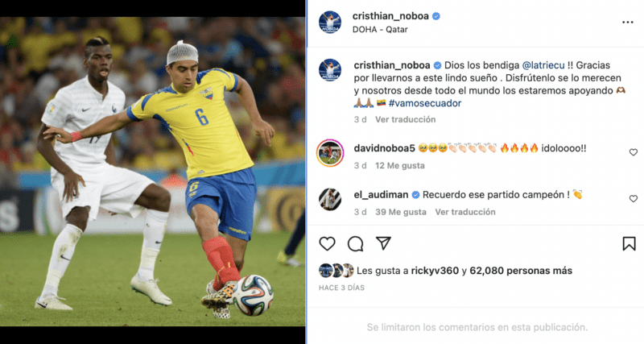Open davidnoboa5 story avatar
This screenshot has height=344, width=644.
pyautogui.click(x=330, y=153)
